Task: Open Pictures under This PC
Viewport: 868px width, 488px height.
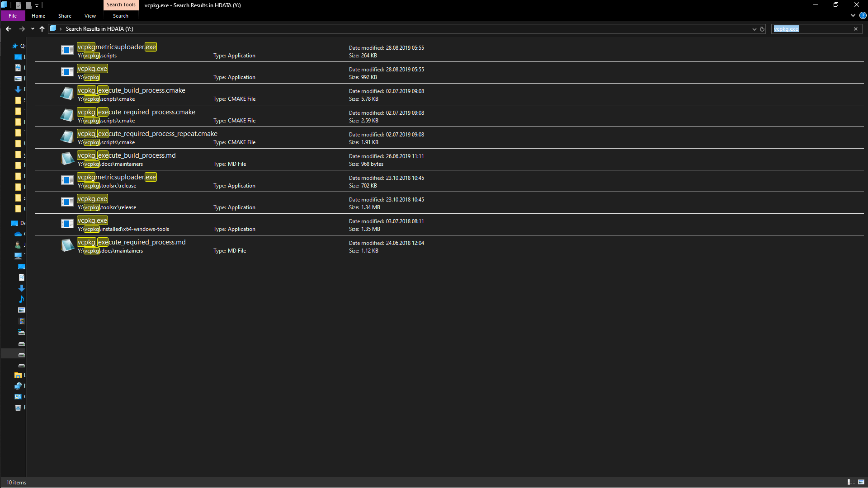Action: pos(22,310)
